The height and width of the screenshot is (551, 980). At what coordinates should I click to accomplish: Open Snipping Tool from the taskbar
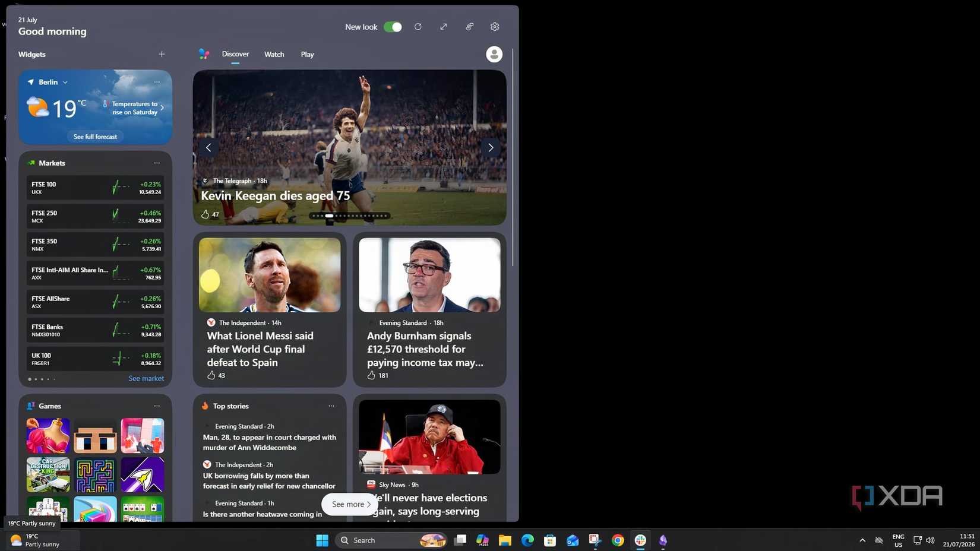595,540
